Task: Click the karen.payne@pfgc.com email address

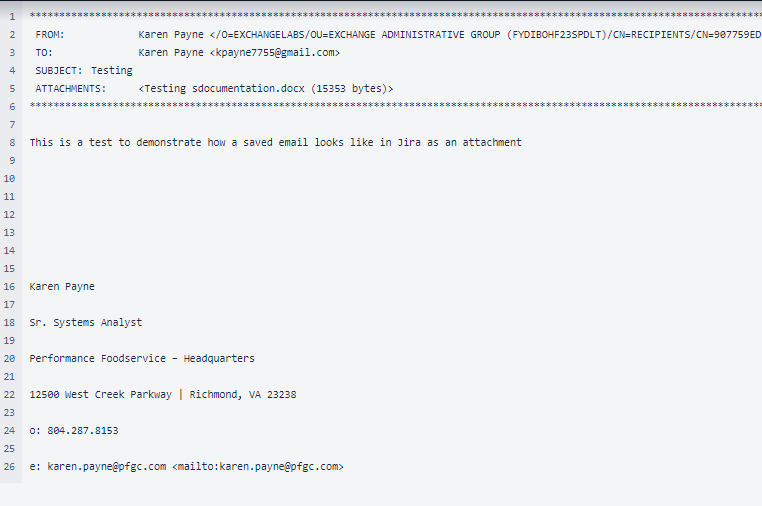Action: click(106, 466)
